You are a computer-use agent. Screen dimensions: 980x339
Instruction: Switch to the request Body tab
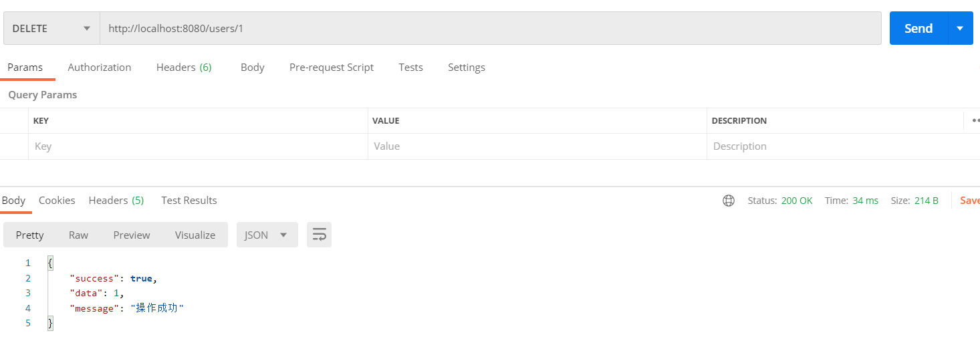[x=253, y=68]
